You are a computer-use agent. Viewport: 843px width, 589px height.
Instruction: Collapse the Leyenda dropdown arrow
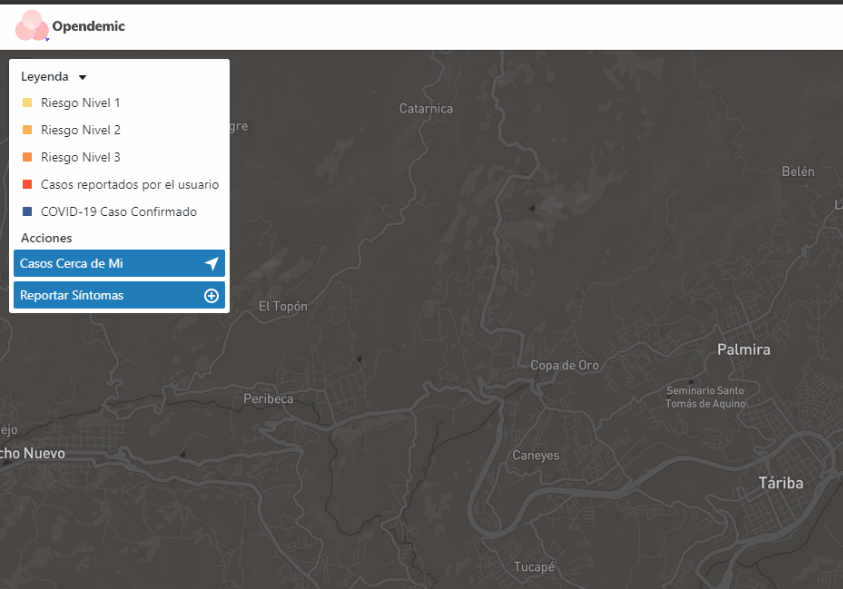point(83,77)
